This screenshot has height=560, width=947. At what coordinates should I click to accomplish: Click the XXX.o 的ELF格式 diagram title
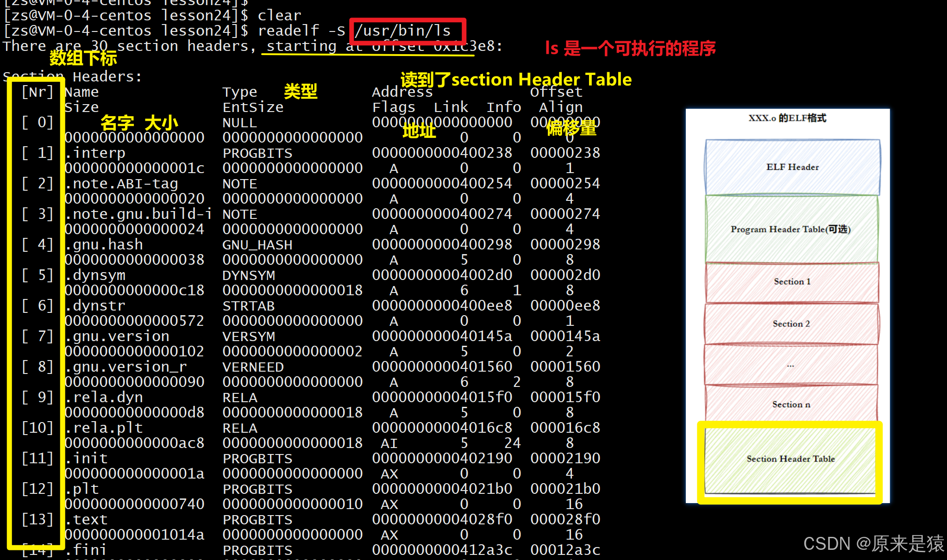787,118
